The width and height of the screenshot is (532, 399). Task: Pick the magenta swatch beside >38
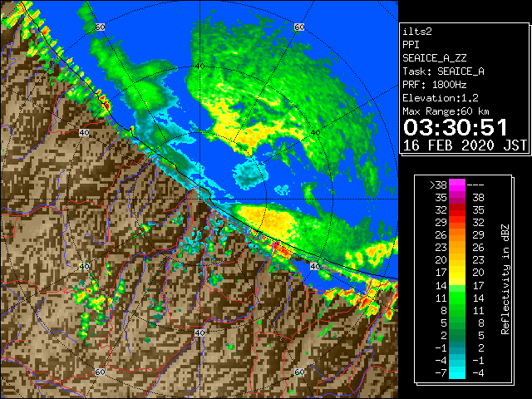tap(457, 185)
